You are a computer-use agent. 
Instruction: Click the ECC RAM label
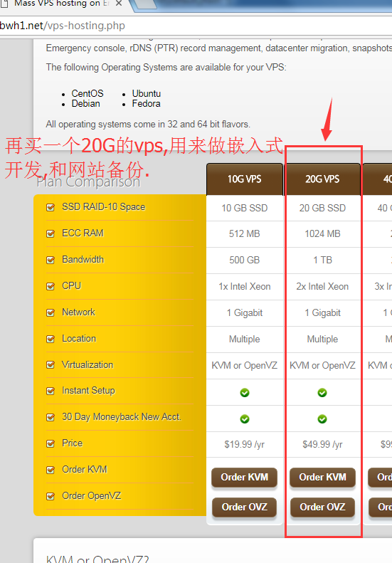83,233
